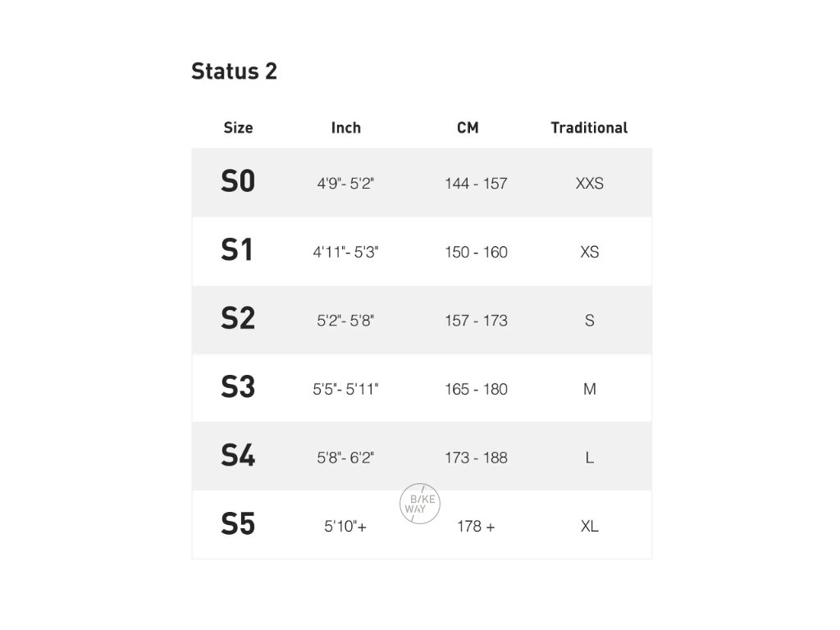Image resolution: width=840 pixels, height=630 pixels.
Task: Click the BIKE WAY watermark logo
Action: [x=419, y=504]
